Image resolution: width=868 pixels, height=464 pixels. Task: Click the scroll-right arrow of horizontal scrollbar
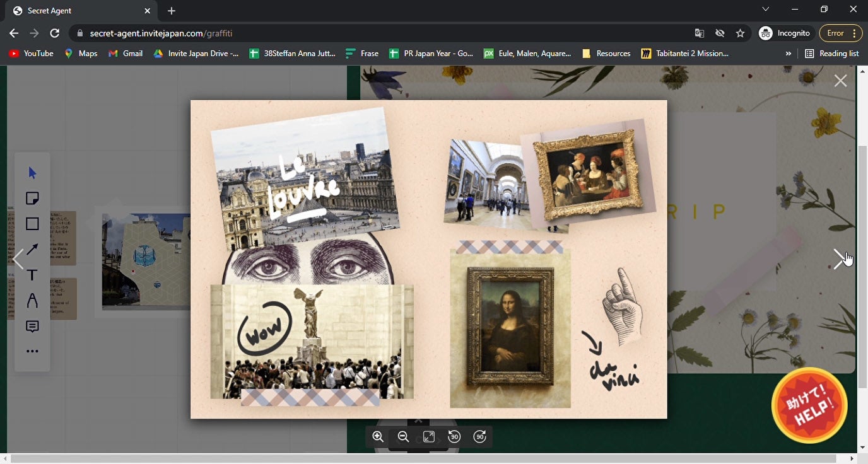(852, 458)
